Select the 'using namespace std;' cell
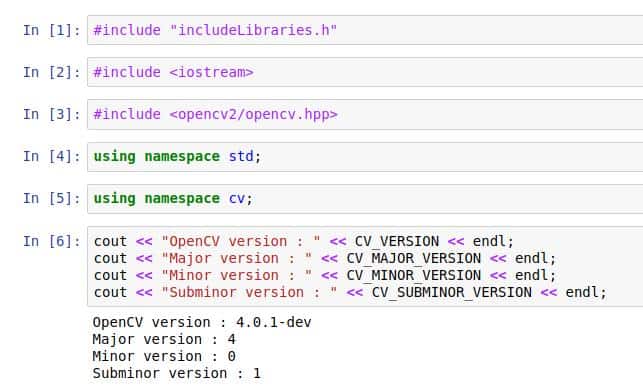 (365, 157)
